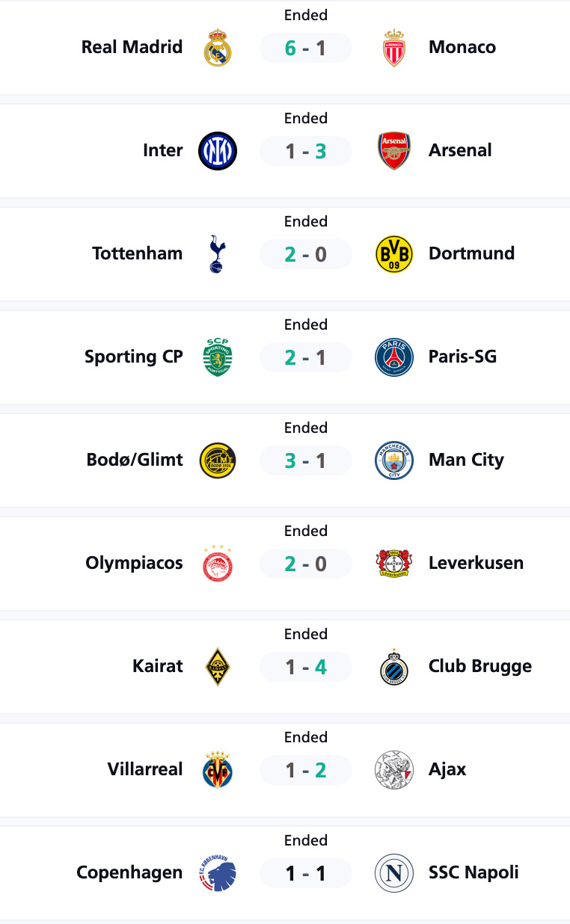Click the Arsenal club badge
Image resolution: width=570 pixels, height=924 pixels.
tap(393, 151)
